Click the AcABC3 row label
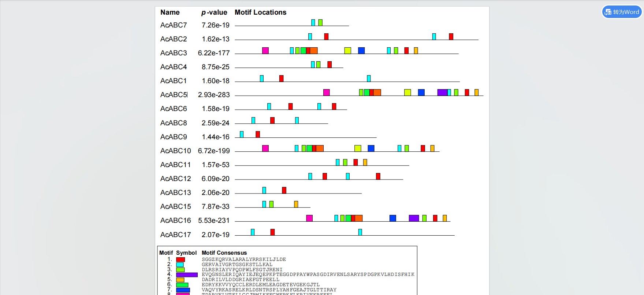The height and width of the screenshot is (295, 644). [174, 53]
